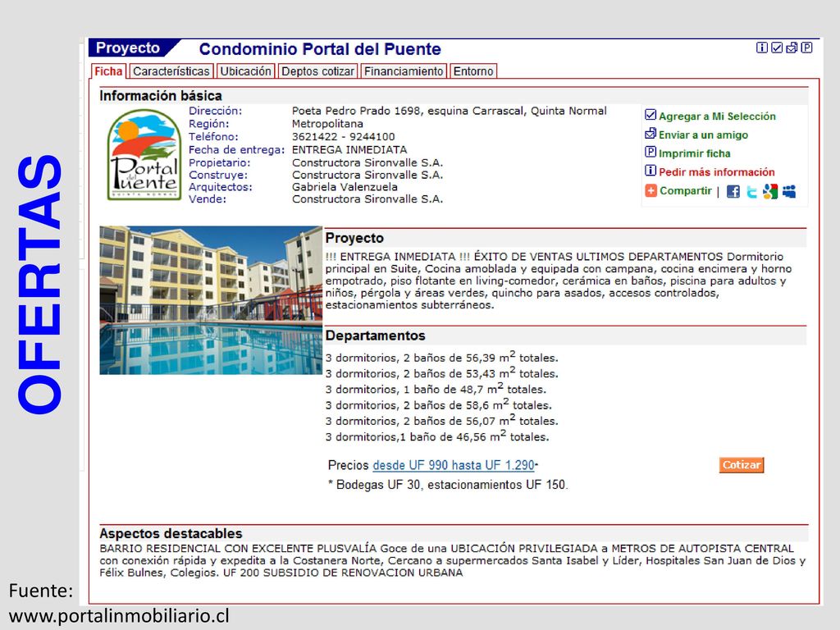Screen dimensions: 840x630
Task: Click info icon beside Pedir más información
Action: [x=651, y=171]
